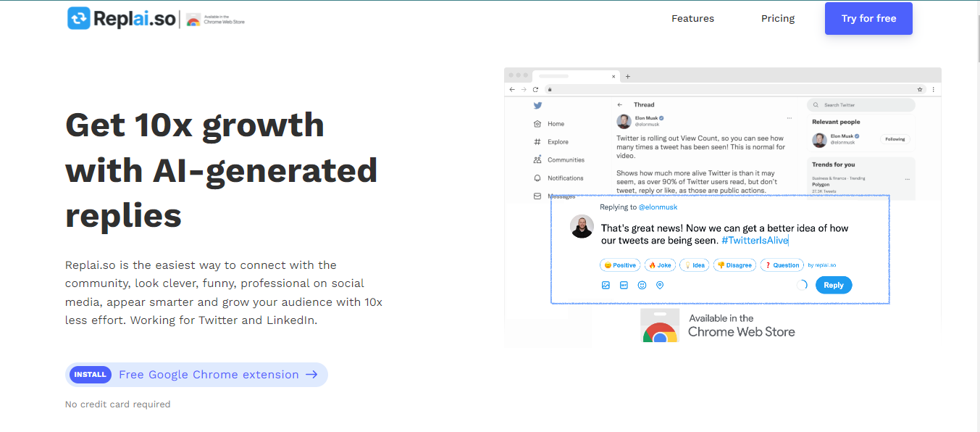
Task: Click the Trends for you heading
Action: (834, 165)
